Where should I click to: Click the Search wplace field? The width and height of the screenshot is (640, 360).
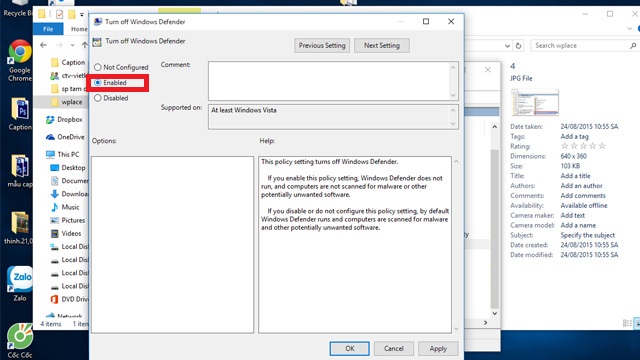point(580,45)
